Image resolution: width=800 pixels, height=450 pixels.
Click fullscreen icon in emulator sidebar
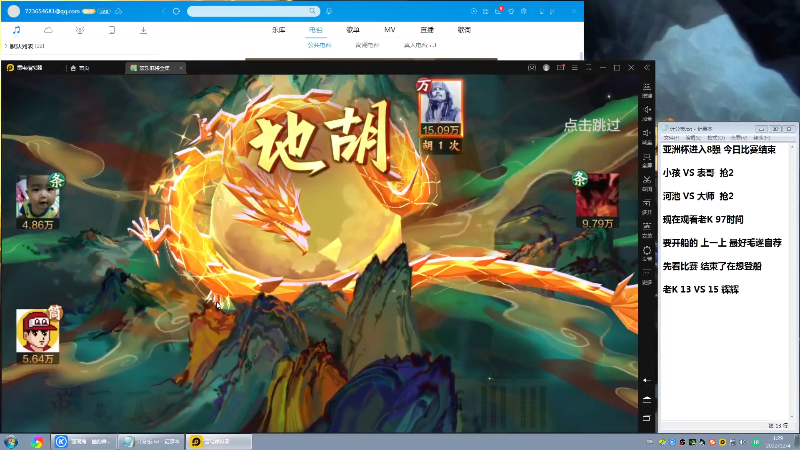pos(647,159)
